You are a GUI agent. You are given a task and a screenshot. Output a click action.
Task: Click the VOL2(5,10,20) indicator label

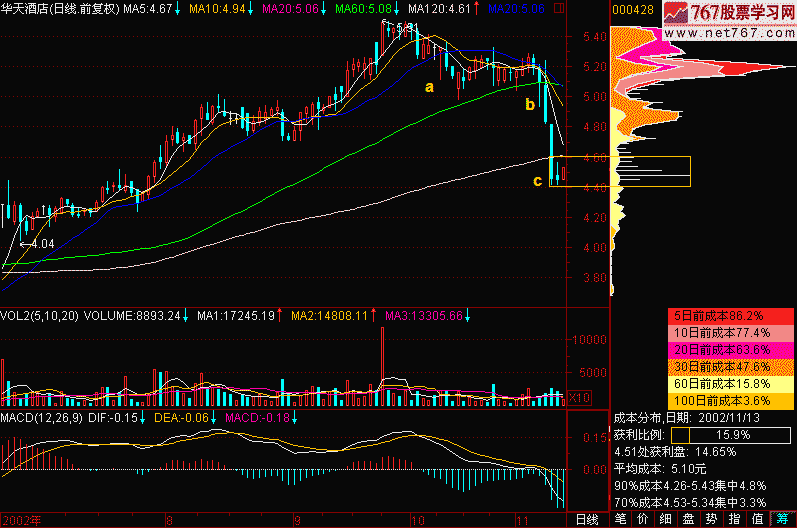click(40, 315)
